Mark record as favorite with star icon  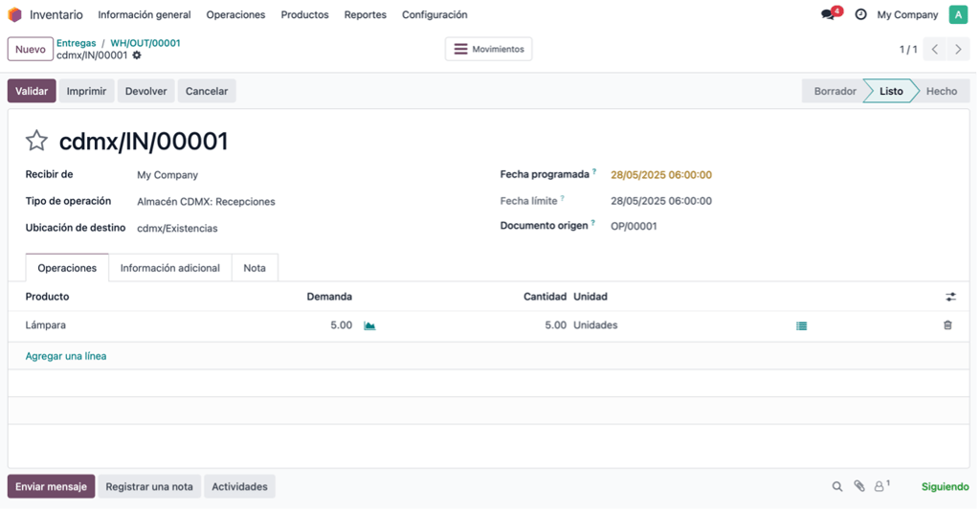(x=36, y=141)
